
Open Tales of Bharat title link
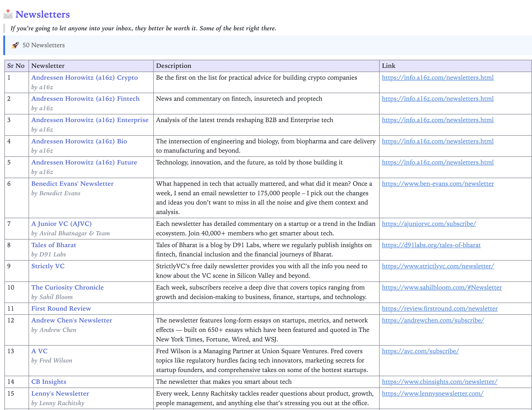tap(54, 245)
